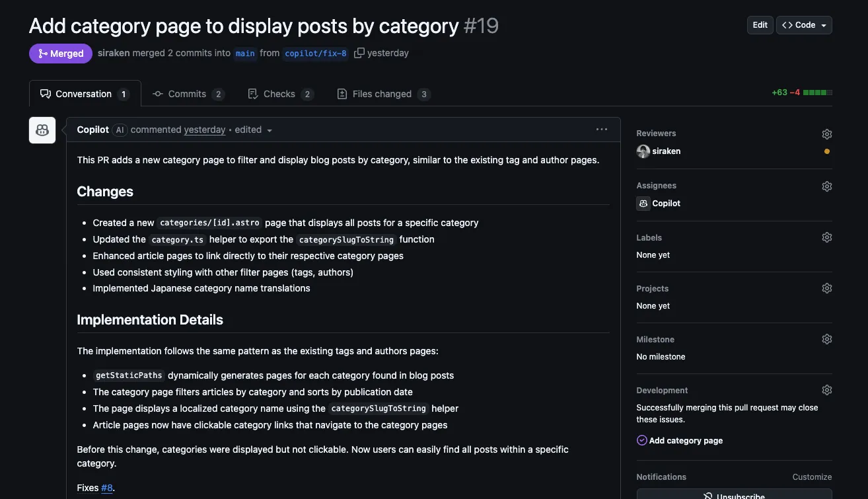
Task: Open the Reviewers gear settings
Action: (x=826, y=134)
